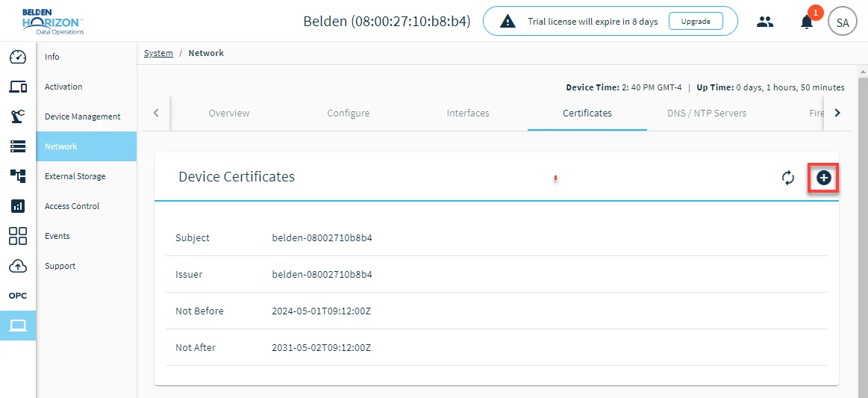Image resolution: width=868 pixels, height=398 pixels.
Task: Open the dashboard gauge icon in sidebar
Action: click(x=18, y=57)
